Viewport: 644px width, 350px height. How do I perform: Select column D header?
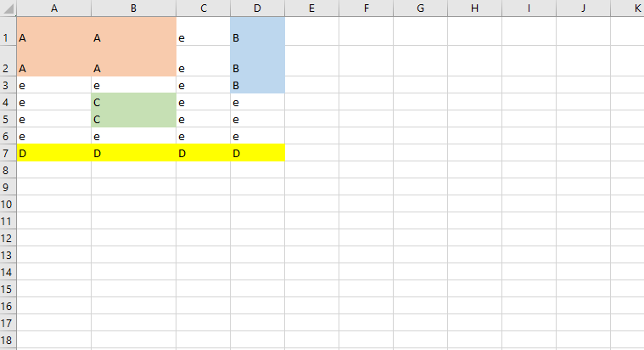258,8
